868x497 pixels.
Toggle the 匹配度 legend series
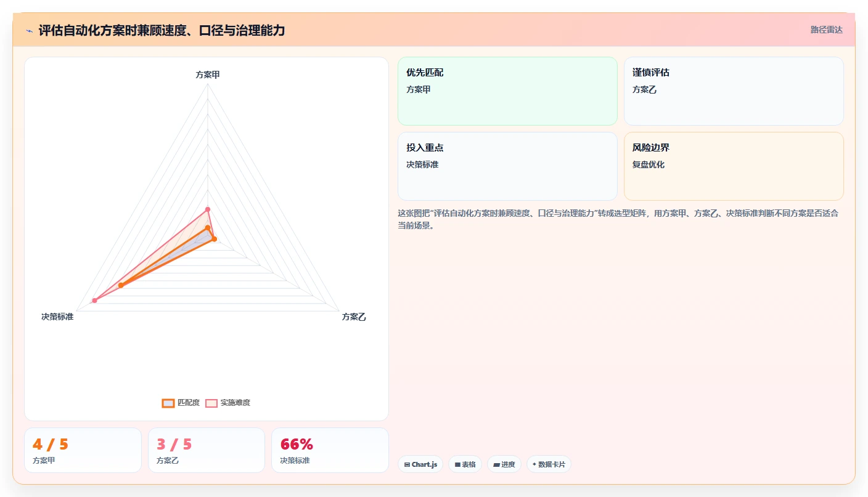pos(181,403)
